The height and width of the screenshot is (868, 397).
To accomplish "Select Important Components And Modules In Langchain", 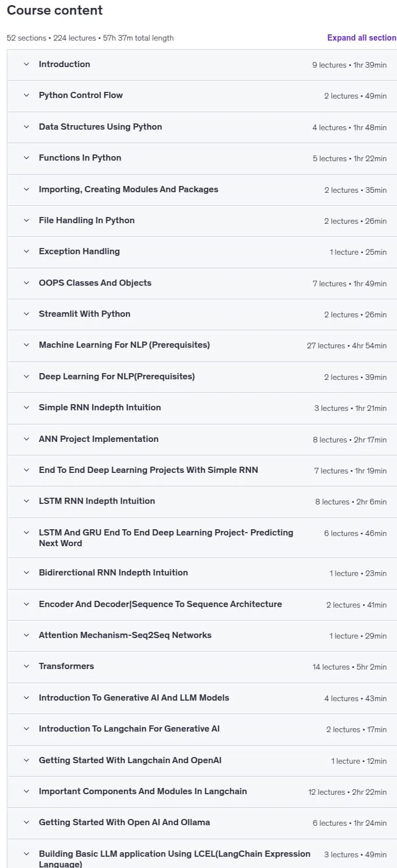I will click(x=142, y=791).
